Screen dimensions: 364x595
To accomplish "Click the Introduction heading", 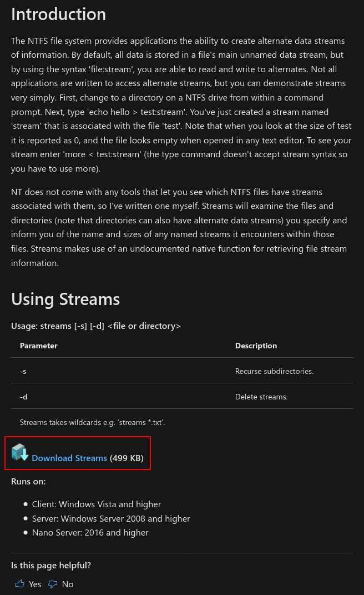I will coord(58,14).
